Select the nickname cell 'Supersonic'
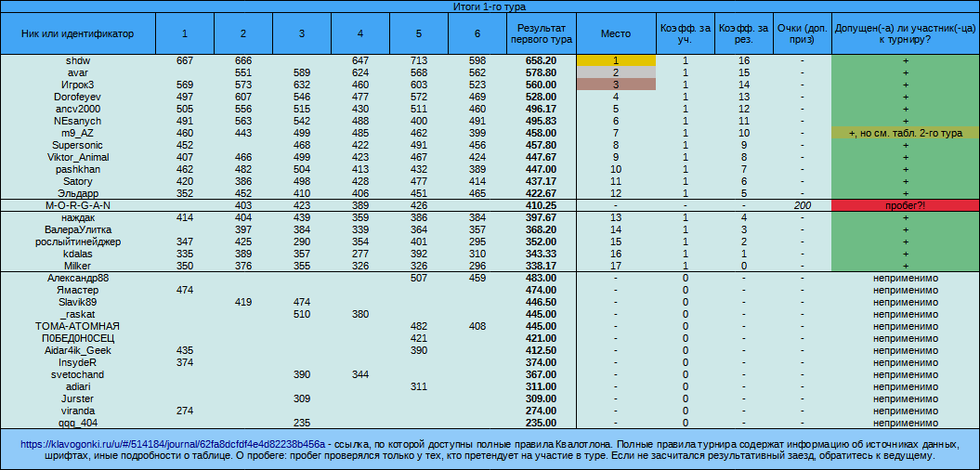 (x=77, y=145)
